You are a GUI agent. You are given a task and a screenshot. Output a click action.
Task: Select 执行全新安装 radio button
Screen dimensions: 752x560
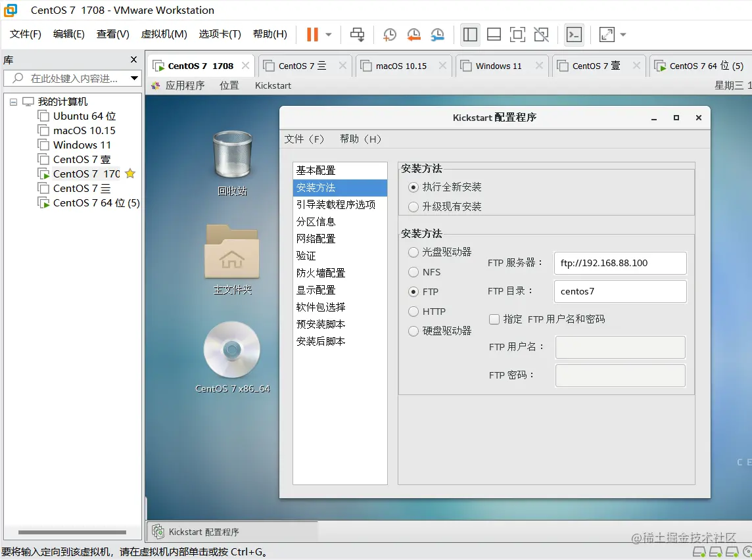point(413,187)
